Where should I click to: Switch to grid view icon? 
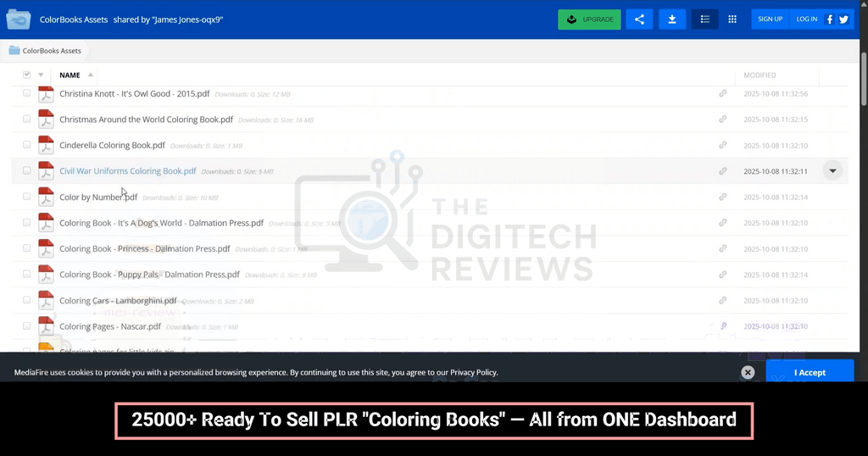(x=732, y=19)
